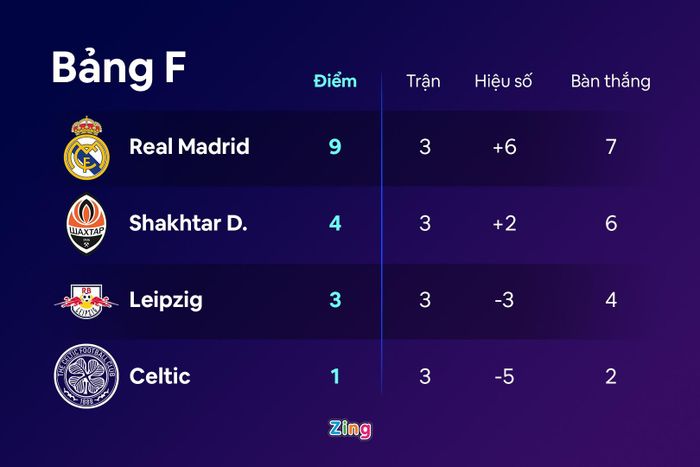Click the Leipzig team name
700x467 pixels.
pos(166,300)
